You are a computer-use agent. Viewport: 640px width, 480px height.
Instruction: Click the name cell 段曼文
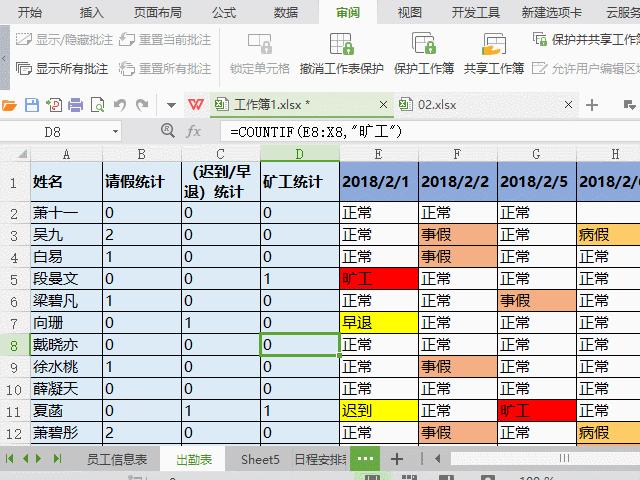click(x=66, y=279)
